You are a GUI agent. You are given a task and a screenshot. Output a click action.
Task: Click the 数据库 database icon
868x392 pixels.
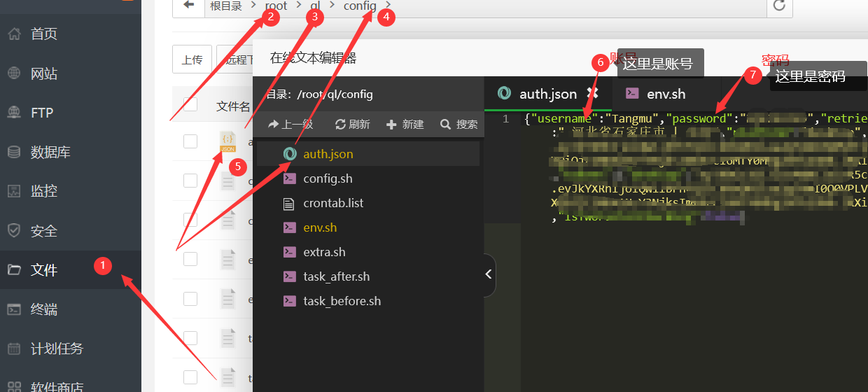click(x=14, y=151)
